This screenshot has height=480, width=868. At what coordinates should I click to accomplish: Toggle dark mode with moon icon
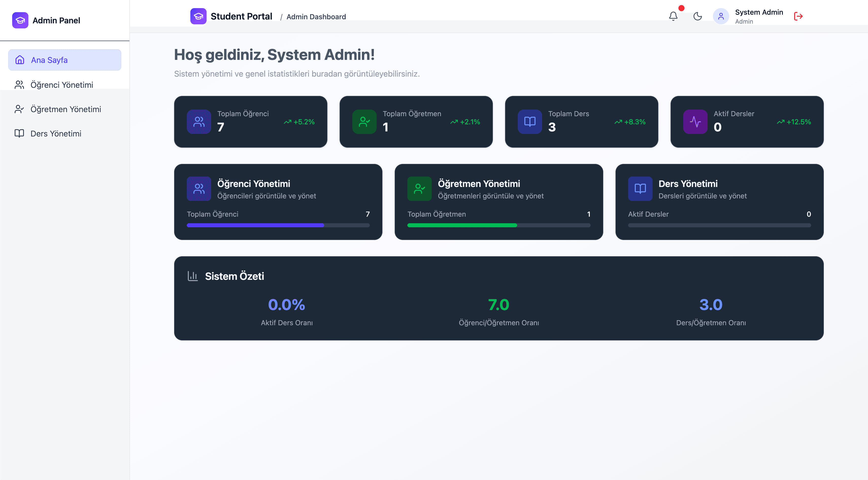tap(697, 16)
